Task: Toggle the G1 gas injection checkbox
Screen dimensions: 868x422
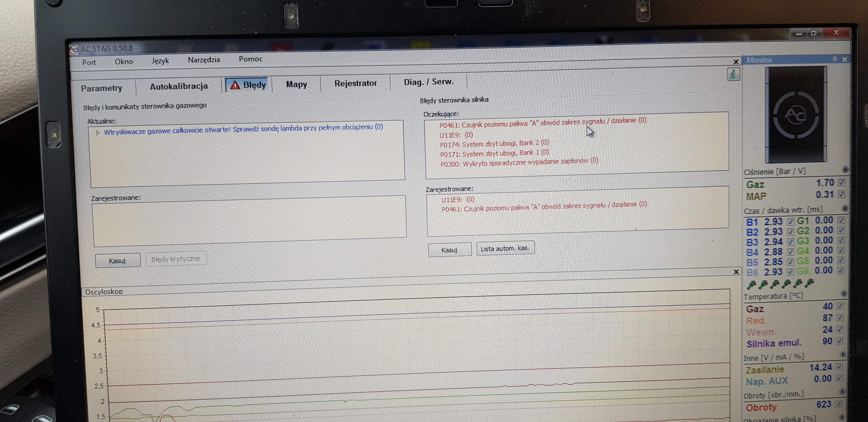Action: 841,220
